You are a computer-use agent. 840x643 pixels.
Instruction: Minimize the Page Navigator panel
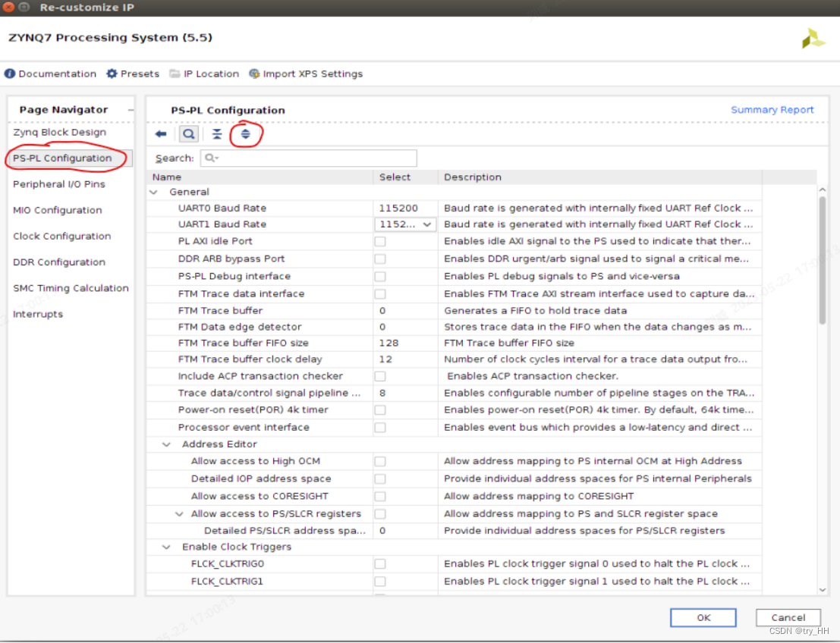click(131, 110)
